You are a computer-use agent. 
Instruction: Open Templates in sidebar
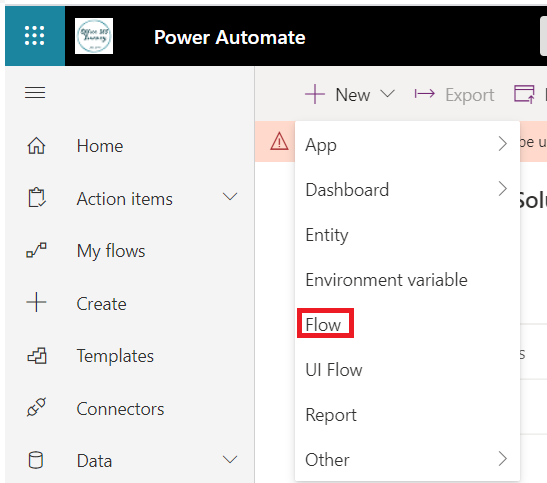pos(115,356)
